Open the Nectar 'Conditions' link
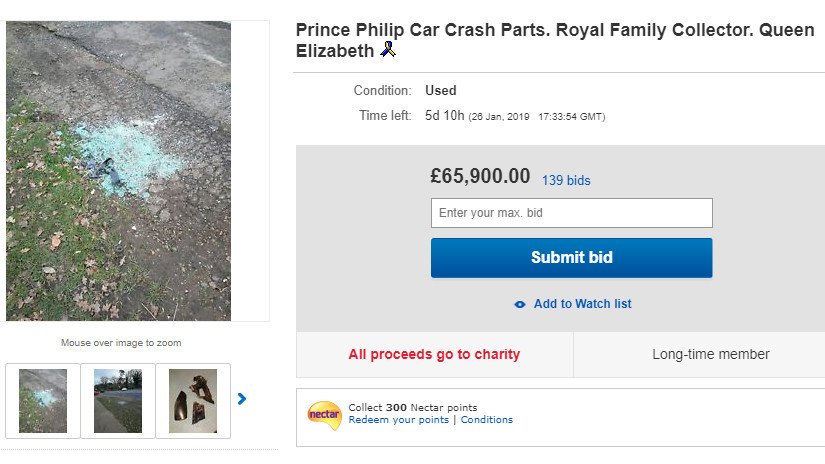825x464 pixels. pos(486,420)
